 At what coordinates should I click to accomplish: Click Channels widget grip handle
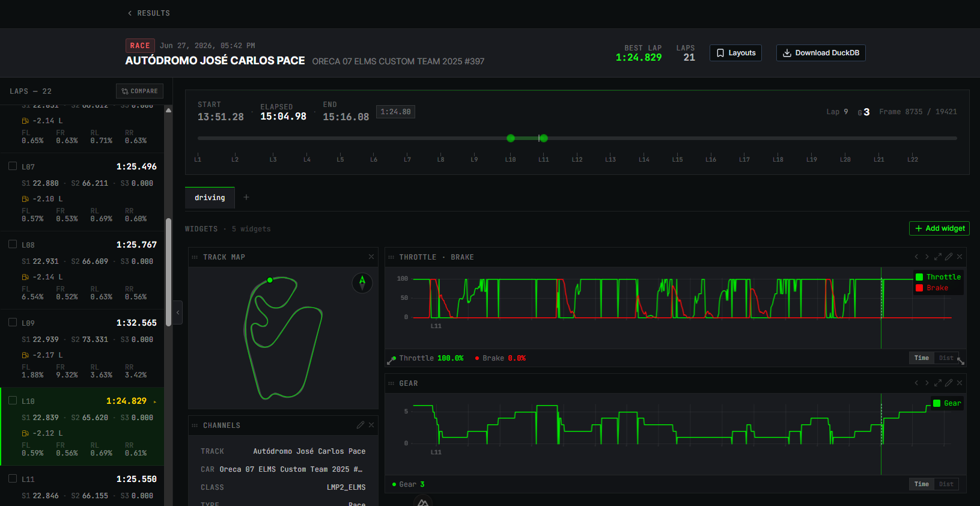195,425
